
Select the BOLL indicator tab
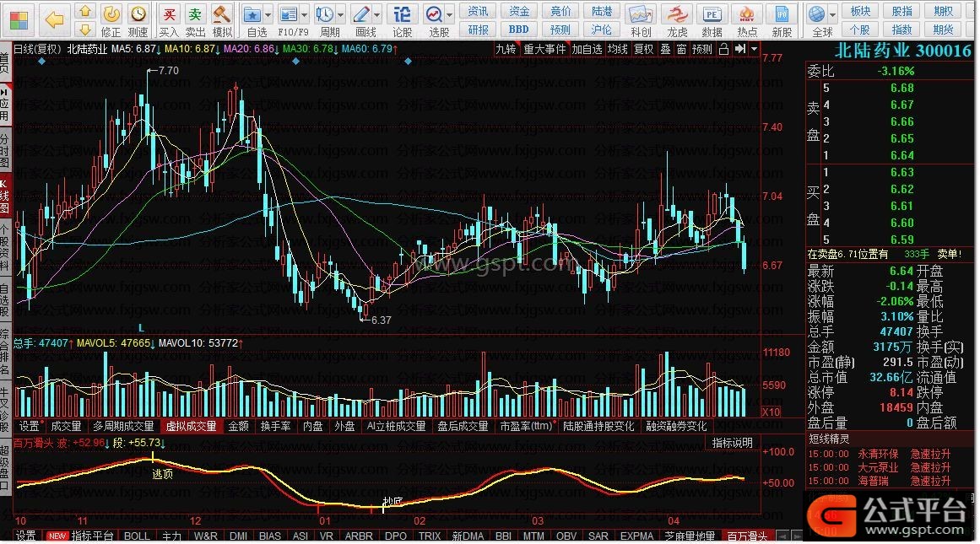[x=137, y=536]
